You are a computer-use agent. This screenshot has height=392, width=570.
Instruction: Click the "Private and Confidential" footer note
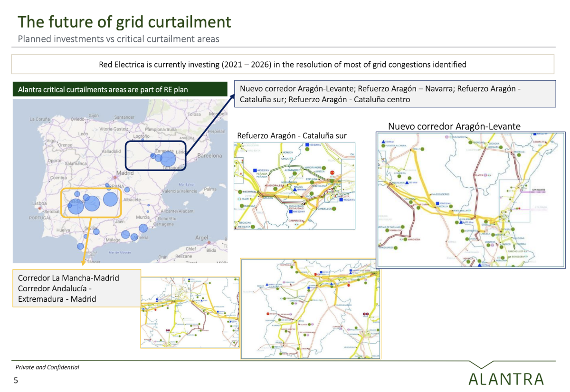[47, 367]
